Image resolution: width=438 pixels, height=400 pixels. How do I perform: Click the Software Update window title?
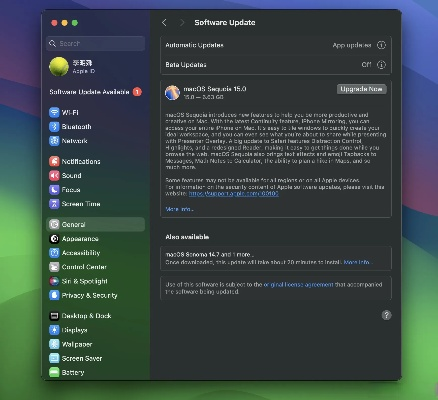tap(225, 23)
